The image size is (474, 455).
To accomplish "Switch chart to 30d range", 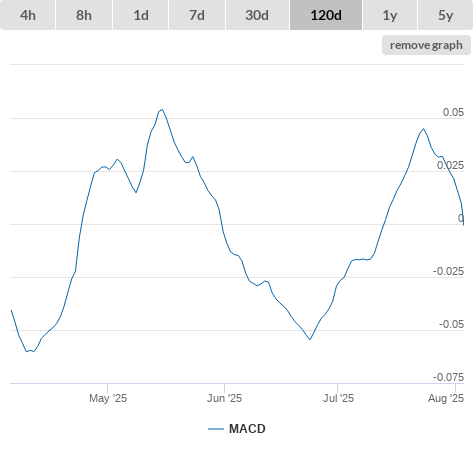I will (x=257, y=15).
